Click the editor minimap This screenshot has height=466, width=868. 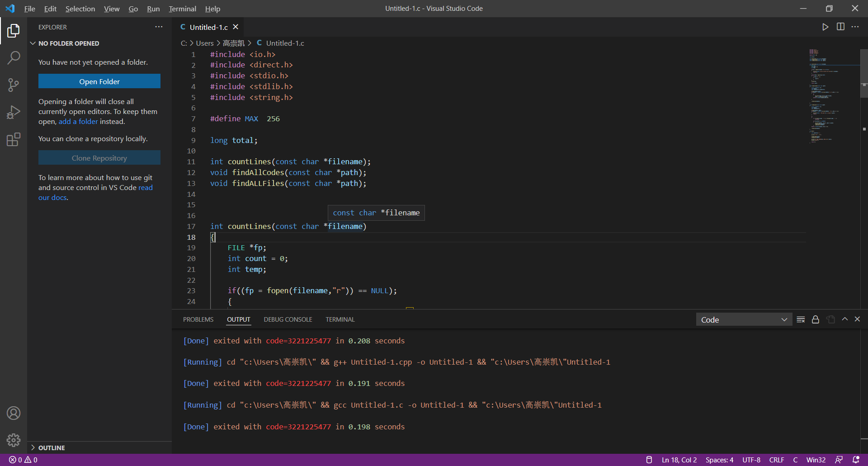pos(834,96)
